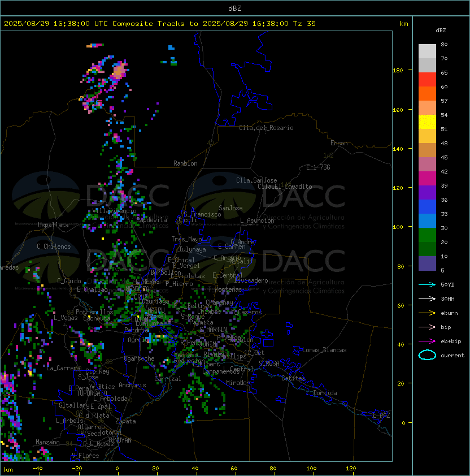Click the 'TUNUYAN' map label
This screenshot has width=470, height=476.
click(x=120, y=440)
